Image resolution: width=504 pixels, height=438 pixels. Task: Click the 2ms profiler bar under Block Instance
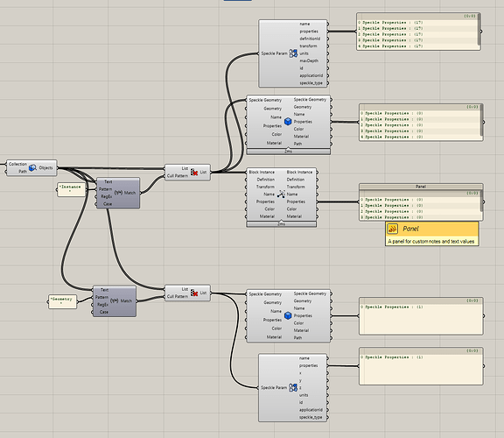[x=281, y=224]
